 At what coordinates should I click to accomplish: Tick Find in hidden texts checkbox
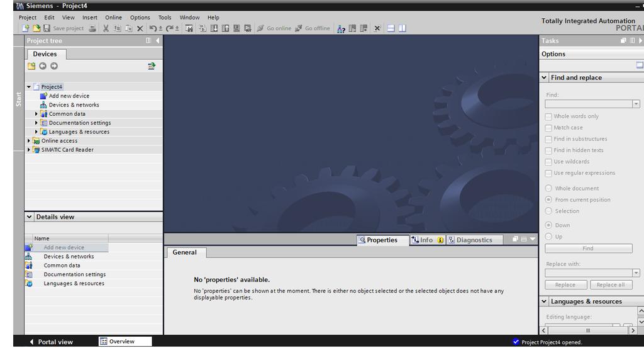[x=548, y=150]
